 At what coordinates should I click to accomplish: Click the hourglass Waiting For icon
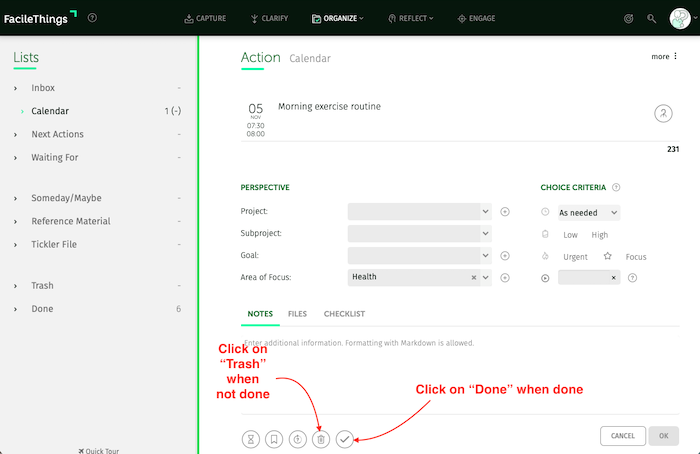250,439
